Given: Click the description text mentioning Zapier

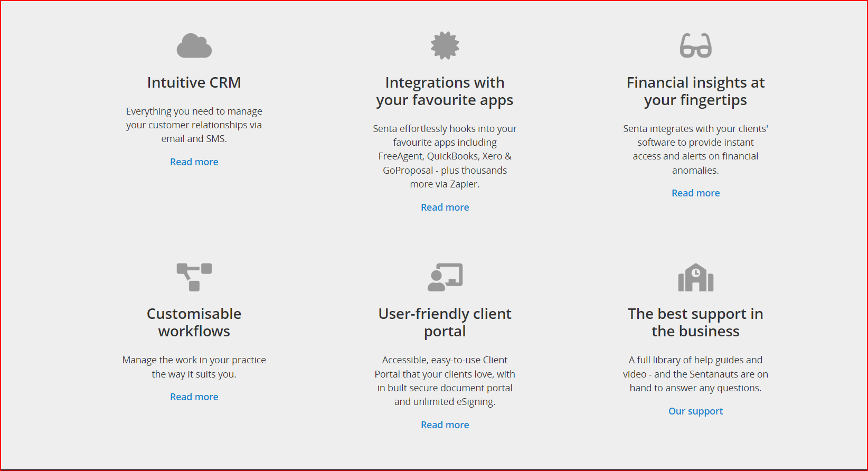Looking at the screenshot, I should 445,156.
